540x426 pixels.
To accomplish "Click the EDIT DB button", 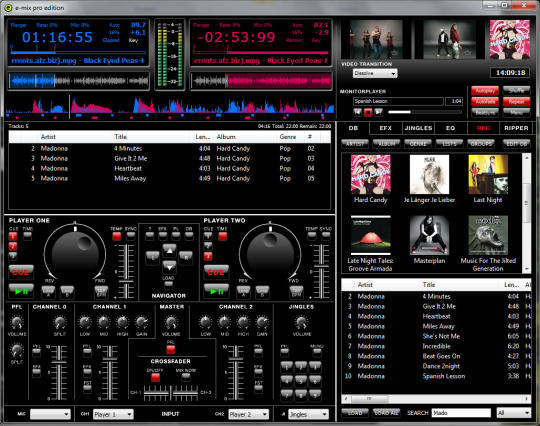I will coord(516,144).
